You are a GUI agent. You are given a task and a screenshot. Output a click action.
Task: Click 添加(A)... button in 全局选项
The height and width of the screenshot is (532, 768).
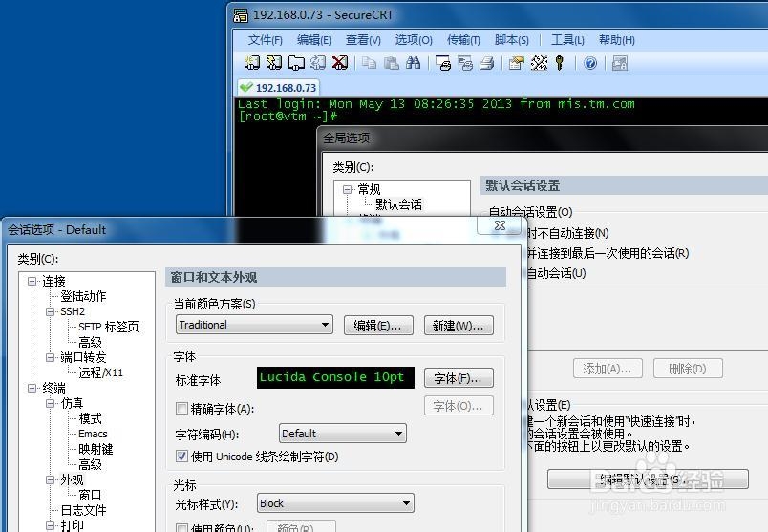(608, 369)
